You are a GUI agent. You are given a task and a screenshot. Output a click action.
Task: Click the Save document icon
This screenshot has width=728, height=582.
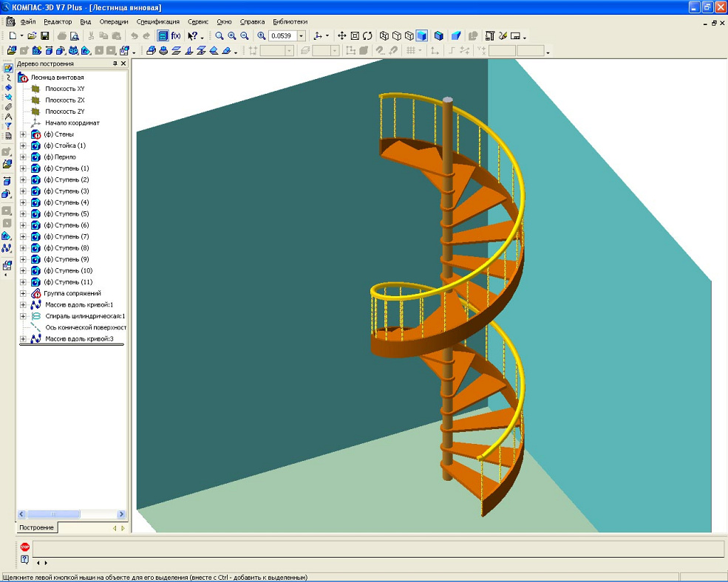(x=45, y=35)
